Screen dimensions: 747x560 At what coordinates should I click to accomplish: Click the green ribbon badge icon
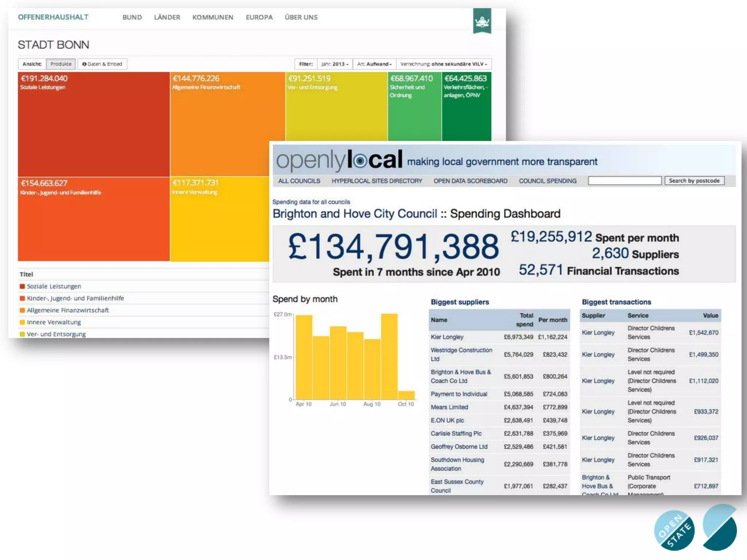(x=482, y=21)
